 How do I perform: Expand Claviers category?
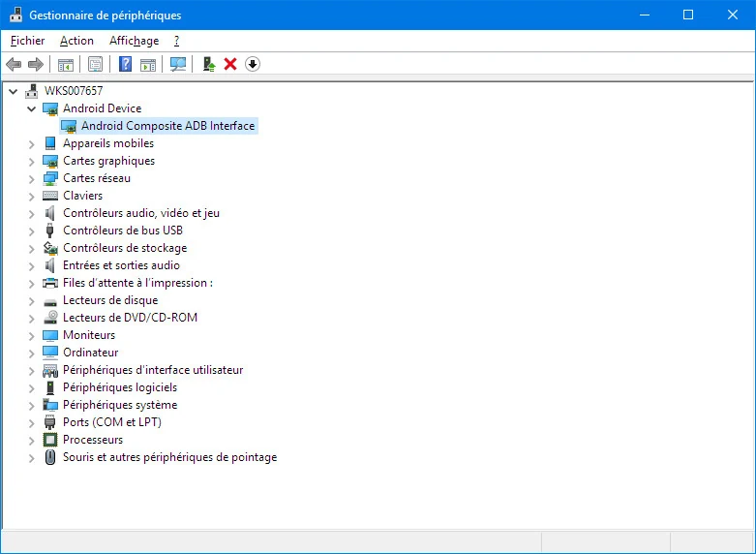pos(32,196)
